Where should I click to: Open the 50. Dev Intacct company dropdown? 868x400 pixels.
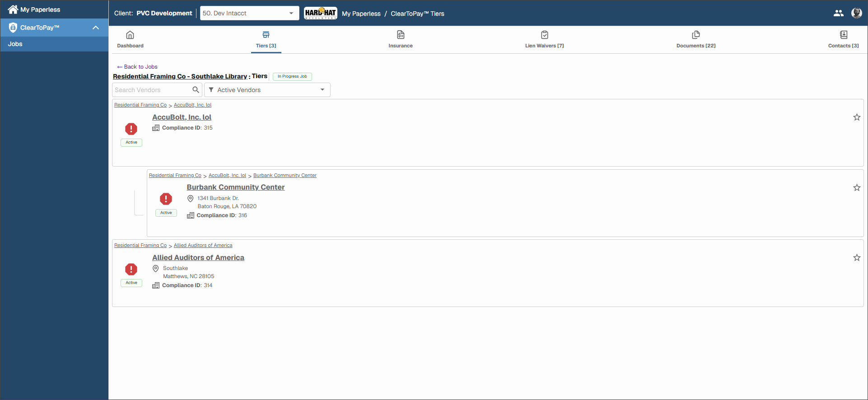pyautogui.click(x=250, y=13)
